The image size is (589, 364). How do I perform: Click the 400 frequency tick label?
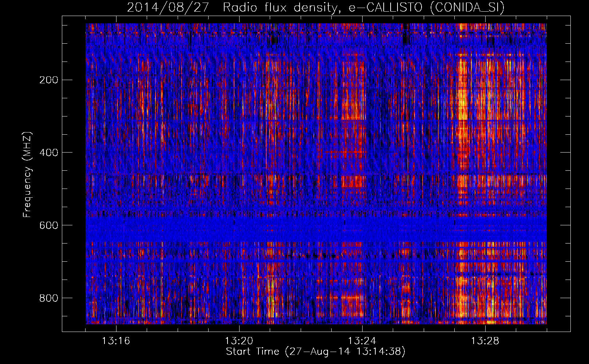tap(48, 153)
